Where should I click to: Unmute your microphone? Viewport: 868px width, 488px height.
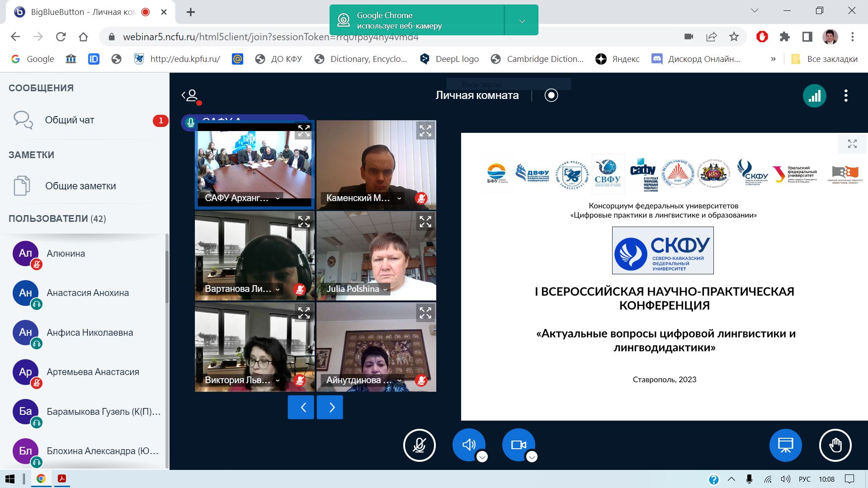[419, 445]
